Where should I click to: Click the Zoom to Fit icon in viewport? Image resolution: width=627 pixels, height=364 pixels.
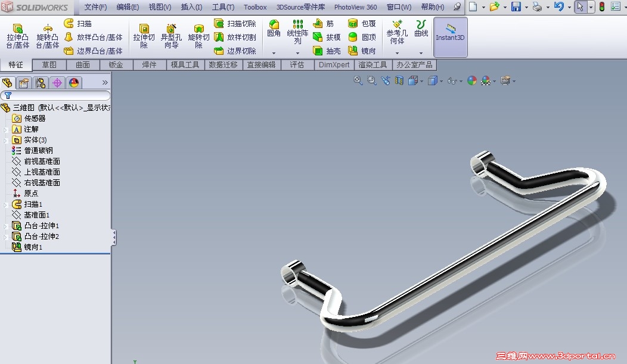(358, 80)
